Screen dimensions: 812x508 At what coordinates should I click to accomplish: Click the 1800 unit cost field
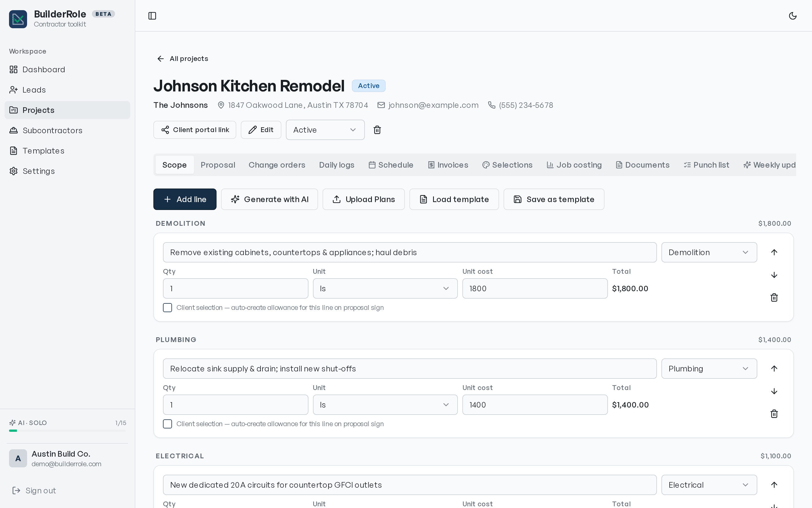[535, 288]
